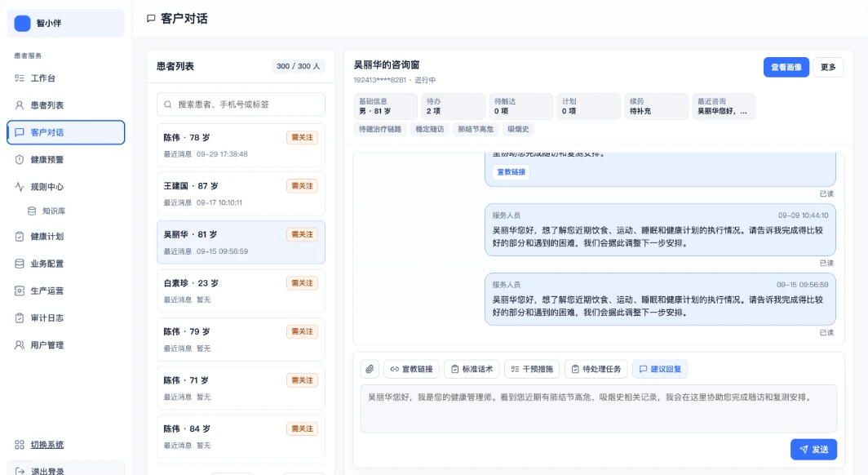The image size is (868, 475).
Task: Click 基础信息 男 · 81 岁 info card
Action: pyautogui.click(x=385, y=106)
